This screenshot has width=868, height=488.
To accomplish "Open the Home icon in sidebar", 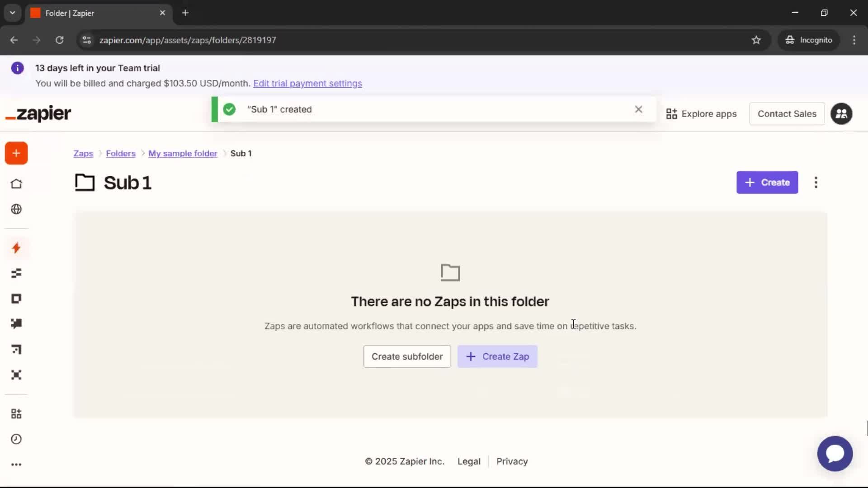I will (x=16, y=184).
